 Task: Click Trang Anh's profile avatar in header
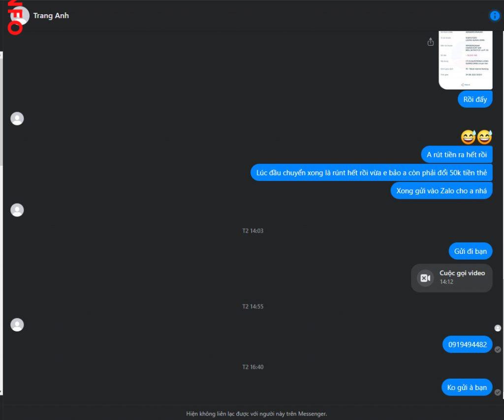click(20, 15)
